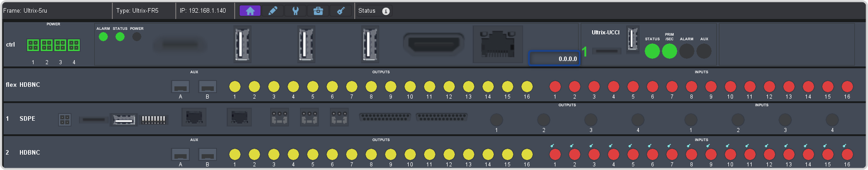Select input 1 on slot 2 HDBNC
This screenshot has width=868, height=170.
pyautogui.click(x=555, y=154)
